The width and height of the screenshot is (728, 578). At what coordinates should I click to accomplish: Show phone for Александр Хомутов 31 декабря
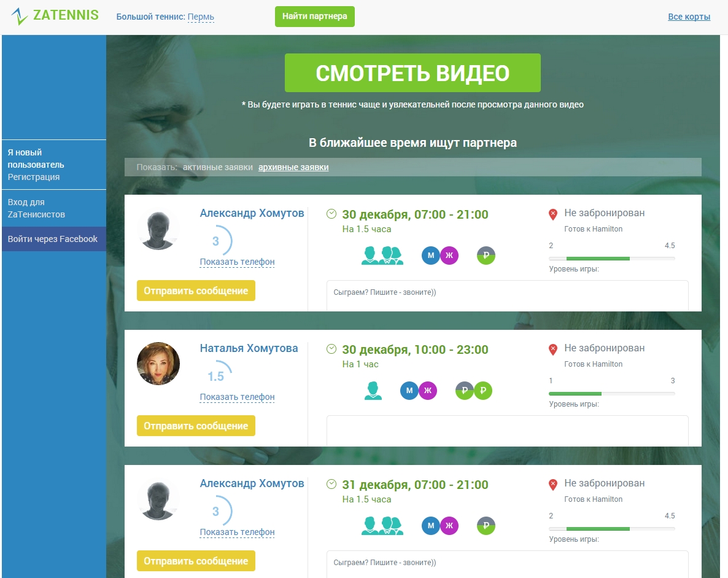pos(238,532)
